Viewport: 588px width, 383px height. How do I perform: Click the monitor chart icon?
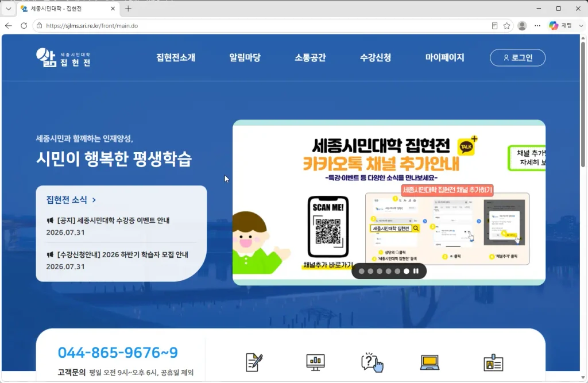[x=315, y=362]
